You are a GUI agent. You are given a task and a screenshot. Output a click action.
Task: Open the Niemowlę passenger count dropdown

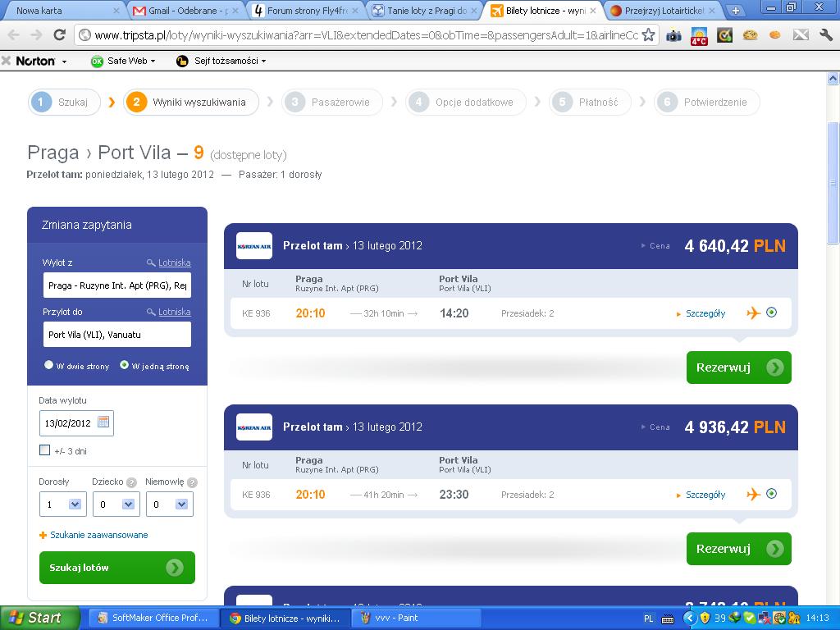tap(170, 504)
